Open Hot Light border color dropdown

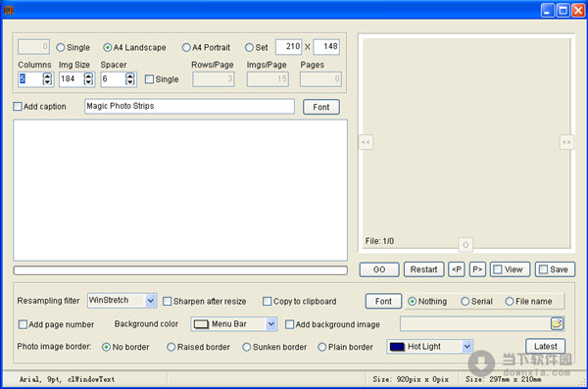tap(466, 347)
